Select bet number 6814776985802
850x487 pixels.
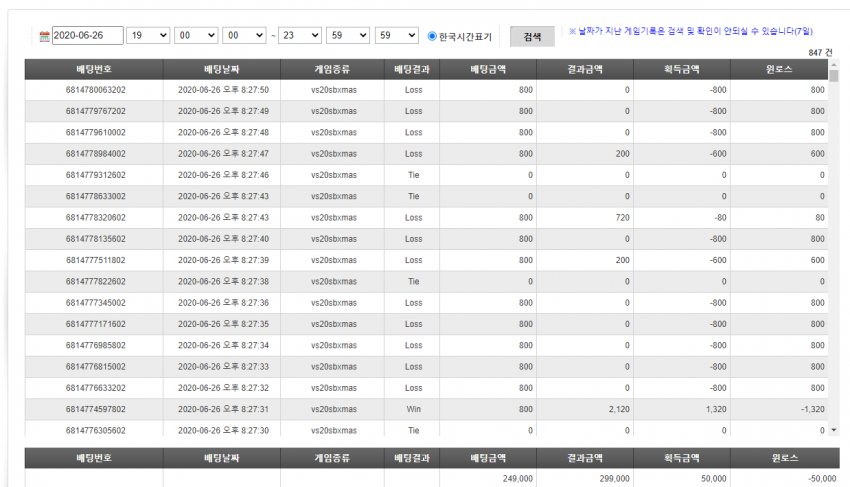[95, 345]
